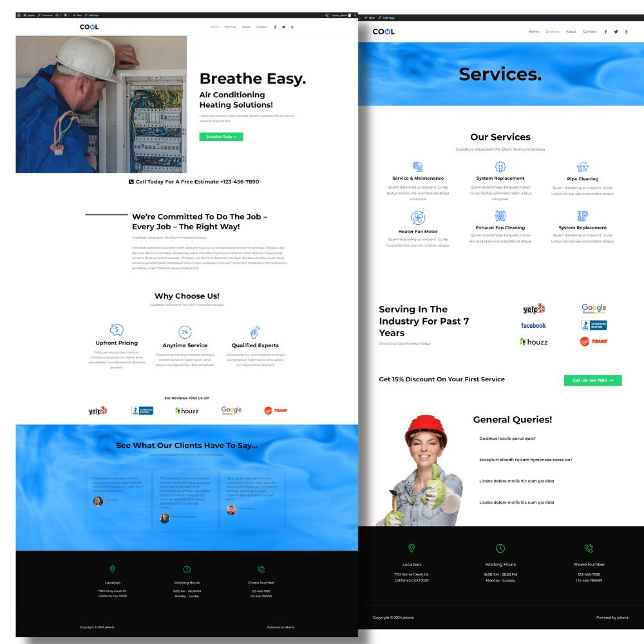644x644 pixels.
Task: Click the Location pin icon in the footer
Action: pyautogui.click(x=113, y=569)
